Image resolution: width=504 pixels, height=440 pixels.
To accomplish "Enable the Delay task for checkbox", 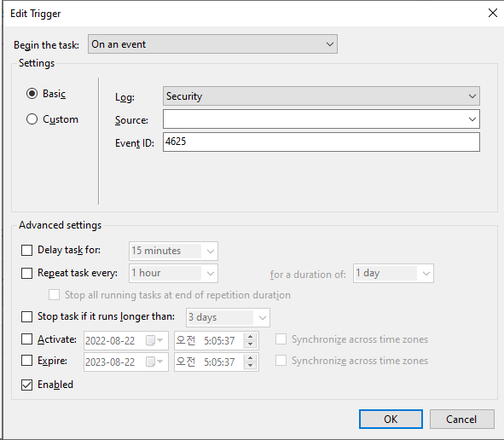I will pos(26,250).
